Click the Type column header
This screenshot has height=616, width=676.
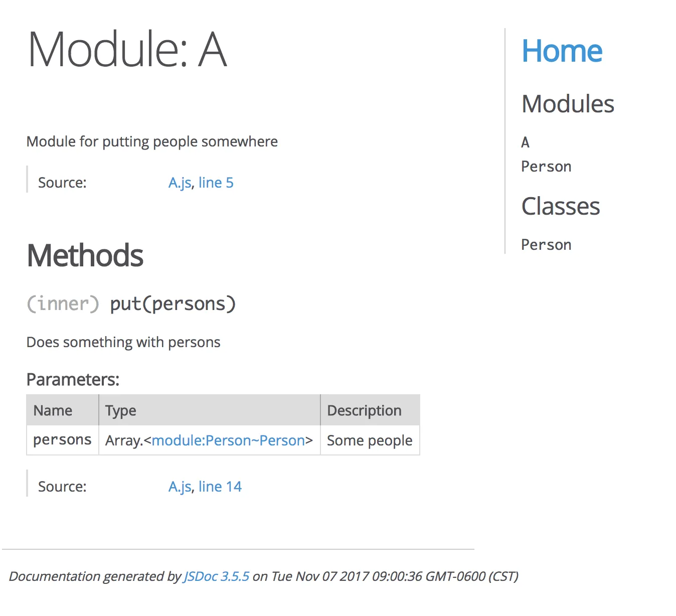[x=120, y=410]
